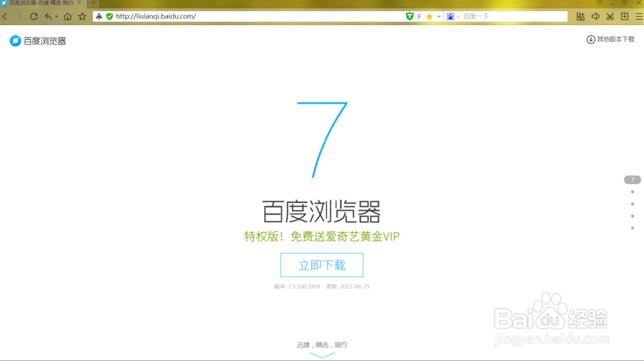Open the downloads manager icon
The image size is (644, 361).
pos(625,17)
